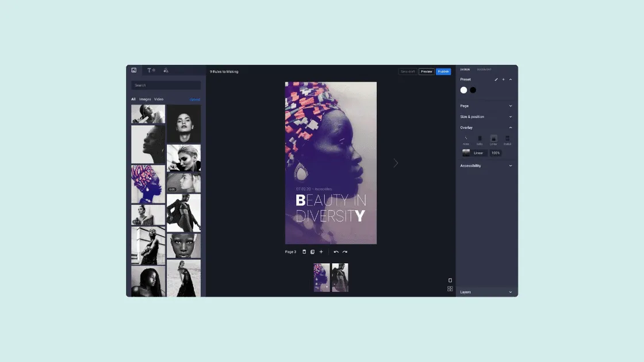Expand the Page section
Viewport: 644px width, 362px height.
[486, 106]
